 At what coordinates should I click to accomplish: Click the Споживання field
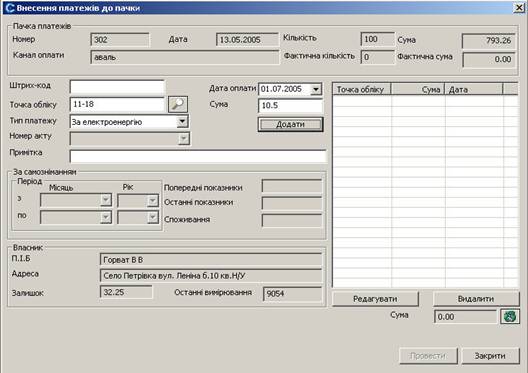(292, 221)
